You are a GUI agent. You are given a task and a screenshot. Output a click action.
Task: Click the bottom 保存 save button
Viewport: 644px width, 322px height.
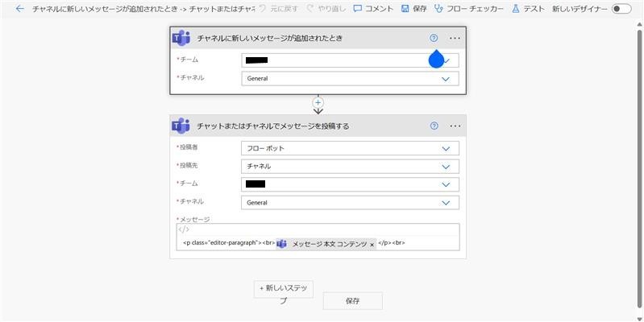[x=353, y=301]
